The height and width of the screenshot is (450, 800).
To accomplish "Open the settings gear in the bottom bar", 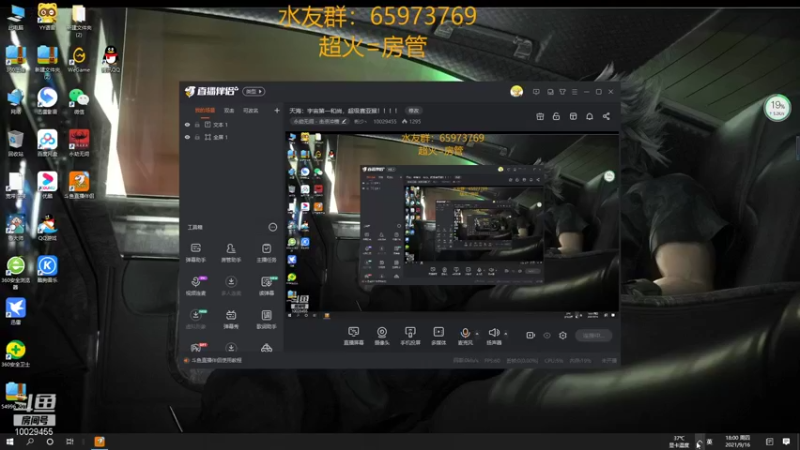I will (x=563, y=335).
